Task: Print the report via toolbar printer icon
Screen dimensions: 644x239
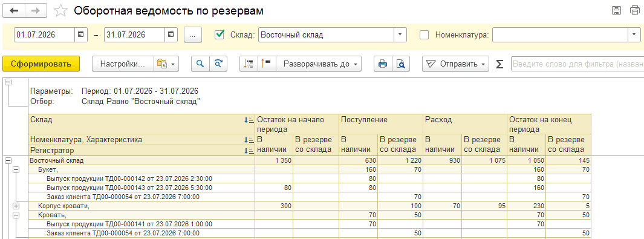Action: [x=383, y=64]
